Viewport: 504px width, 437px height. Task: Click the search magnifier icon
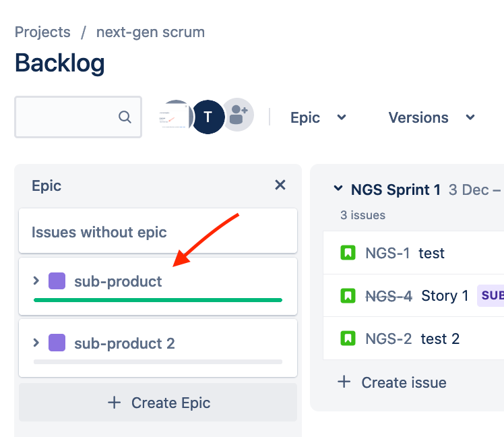click(x=125, y=117)
